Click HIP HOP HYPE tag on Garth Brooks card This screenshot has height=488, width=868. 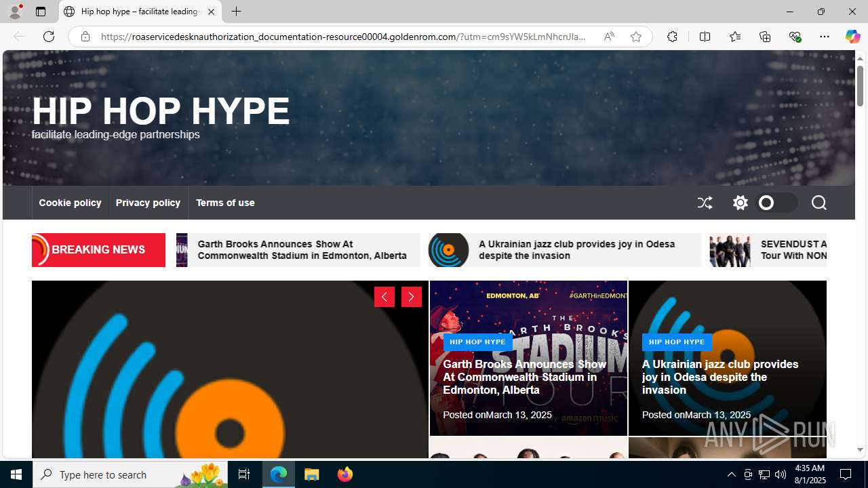click(477, 342)
